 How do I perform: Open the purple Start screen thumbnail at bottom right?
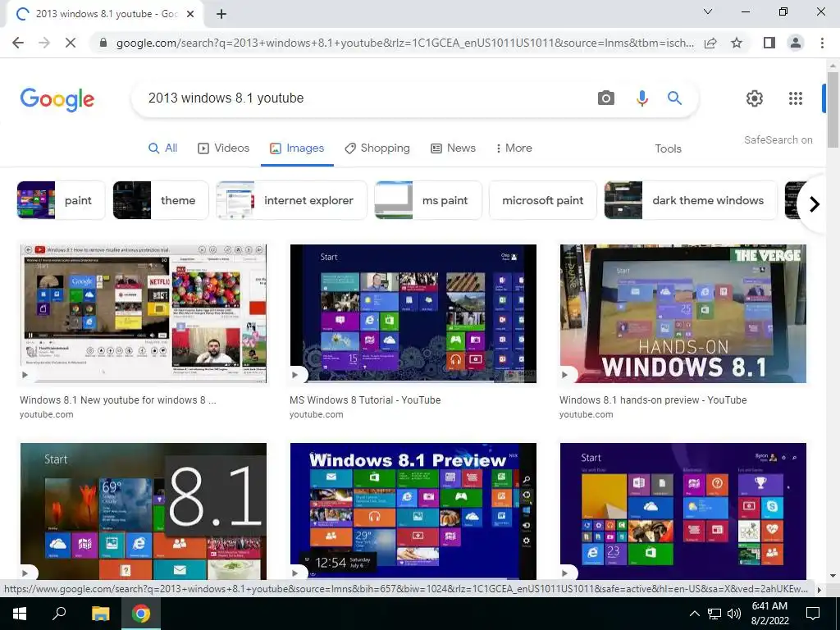[x=683, y=511]
